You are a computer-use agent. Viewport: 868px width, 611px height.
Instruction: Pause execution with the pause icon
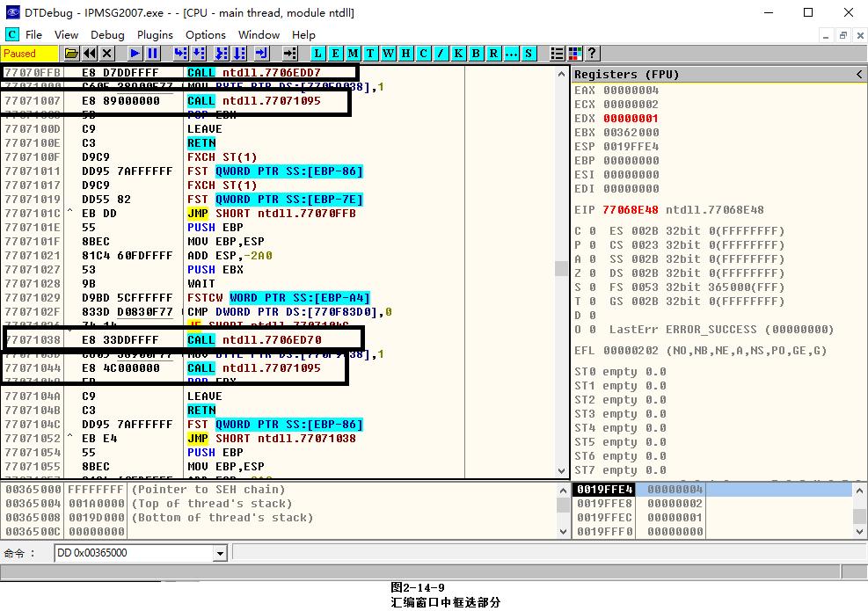pyautogui.click(x=152, y=54)
